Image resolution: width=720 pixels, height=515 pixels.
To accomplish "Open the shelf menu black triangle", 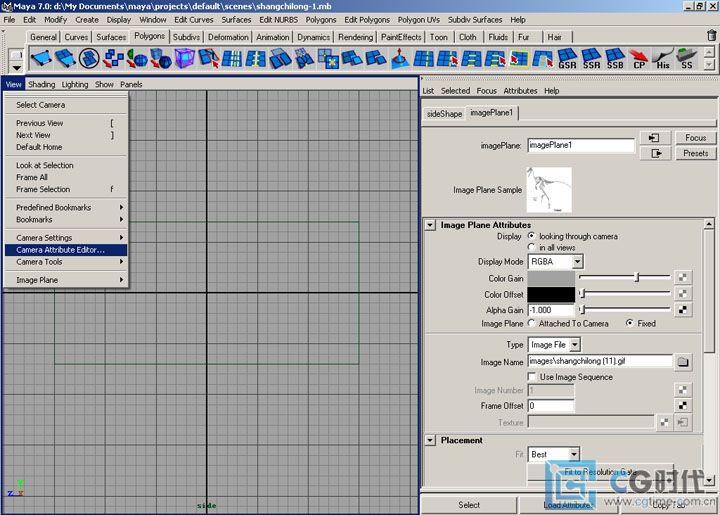I will (17, 68).
